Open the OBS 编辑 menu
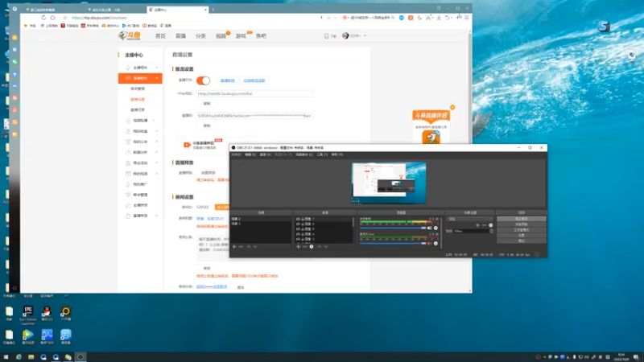The height and width of the screenshot is (362, 644). tap(250, 154)
